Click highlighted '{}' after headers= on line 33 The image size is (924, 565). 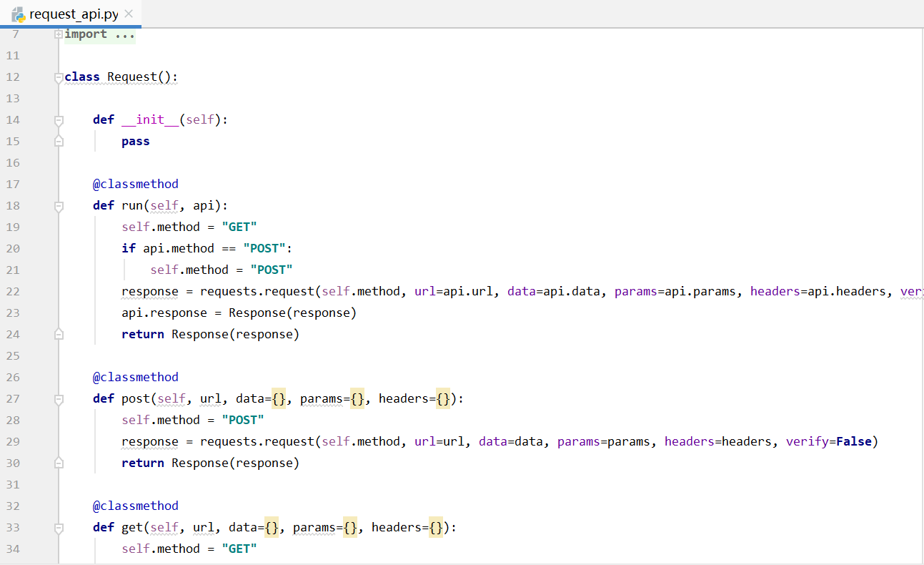pyautogui.click(x=436, y=527)
